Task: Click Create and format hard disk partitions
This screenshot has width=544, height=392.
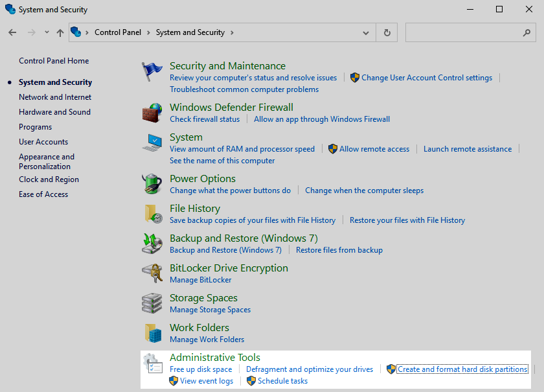Action: [462, 369]
